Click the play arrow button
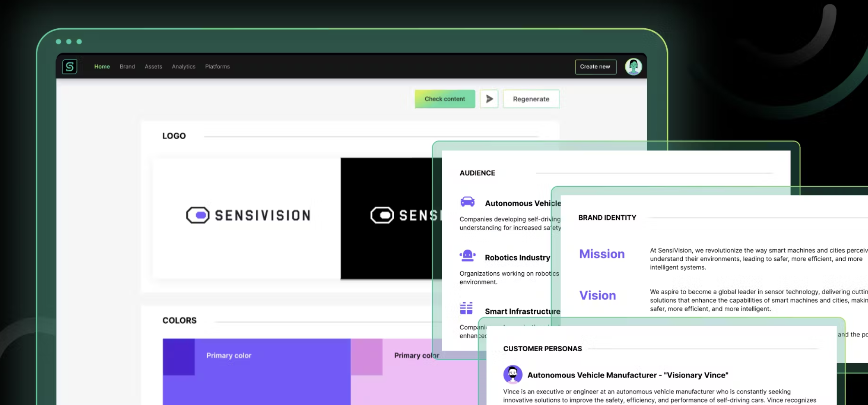This screenshot has height=405, width=868. pyautogui.click(x=489, y=99)
